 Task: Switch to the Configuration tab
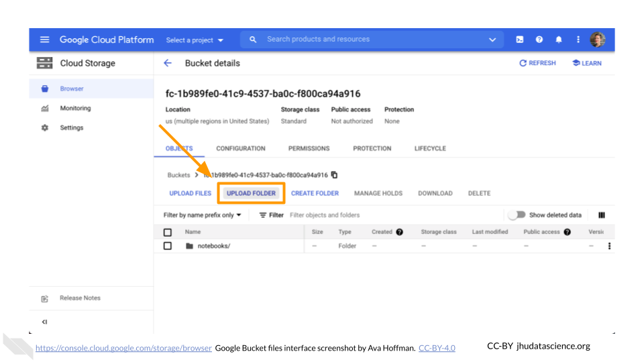(241, 148)
